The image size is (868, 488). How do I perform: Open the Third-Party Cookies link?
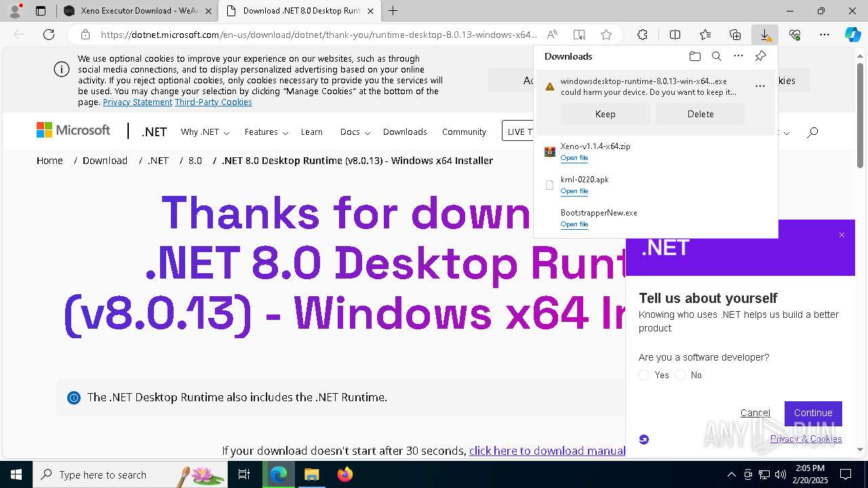(x=214, y=102)
